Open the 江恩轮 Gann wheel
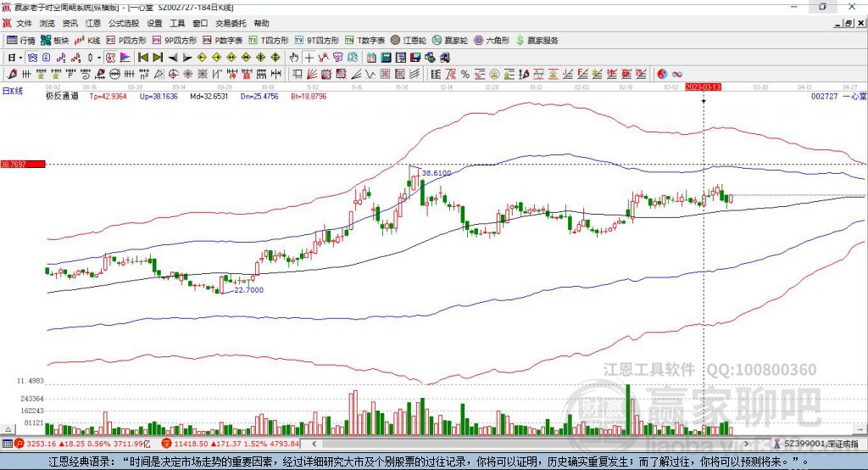Viewport: 868px width, 470px height. pos(409,41)
